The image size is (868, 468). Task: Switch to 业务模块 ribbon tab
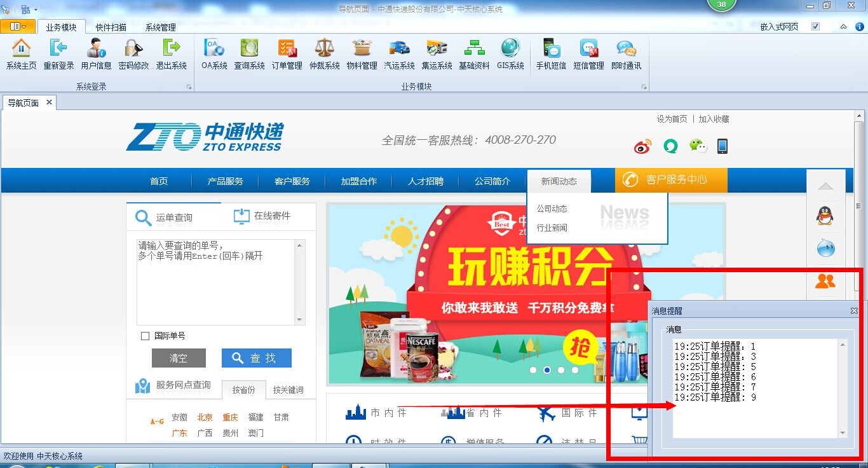pyautogui.click(x=62, y=27)
